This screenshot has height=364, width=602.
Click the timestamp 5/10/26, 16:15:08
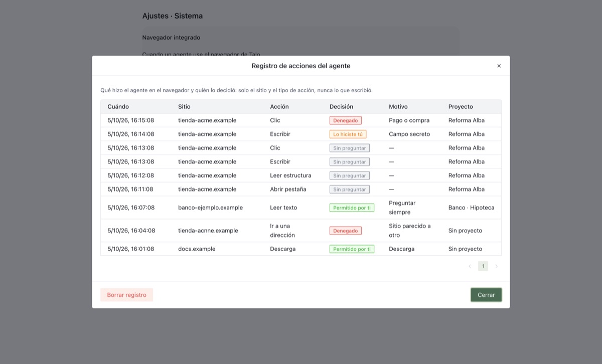[131, 120]
